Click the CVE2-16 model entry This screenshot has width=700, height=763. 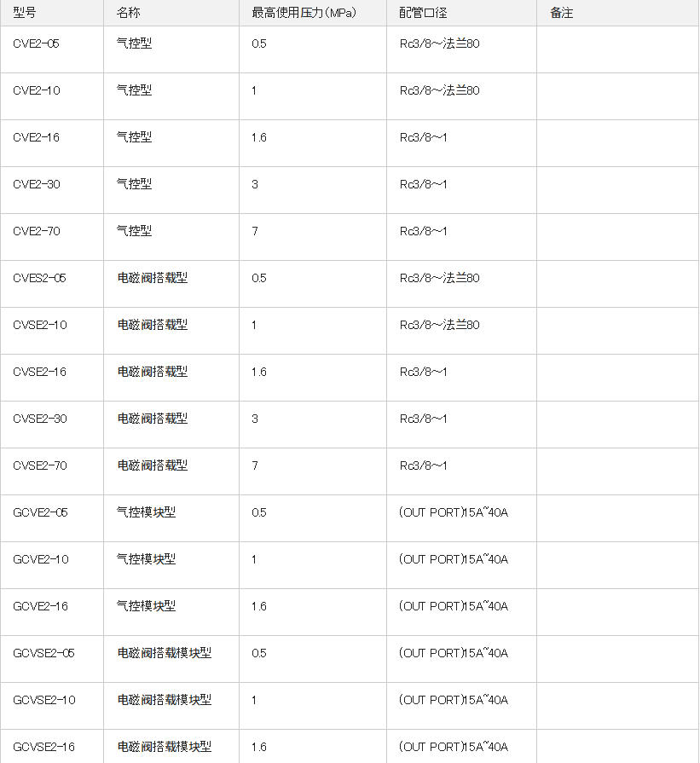pos(37,137)
